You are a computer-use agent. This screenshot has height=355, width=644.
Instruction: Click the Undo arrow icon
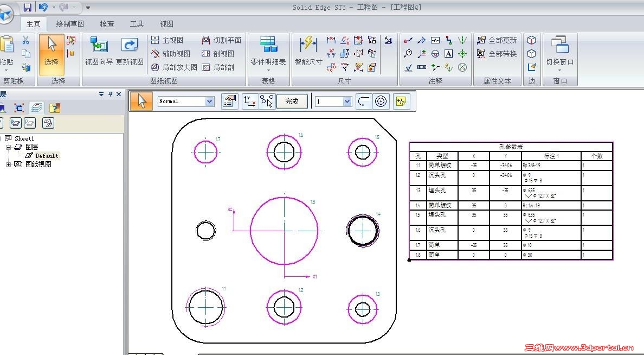pyautogui.click(x=43, y=7)
